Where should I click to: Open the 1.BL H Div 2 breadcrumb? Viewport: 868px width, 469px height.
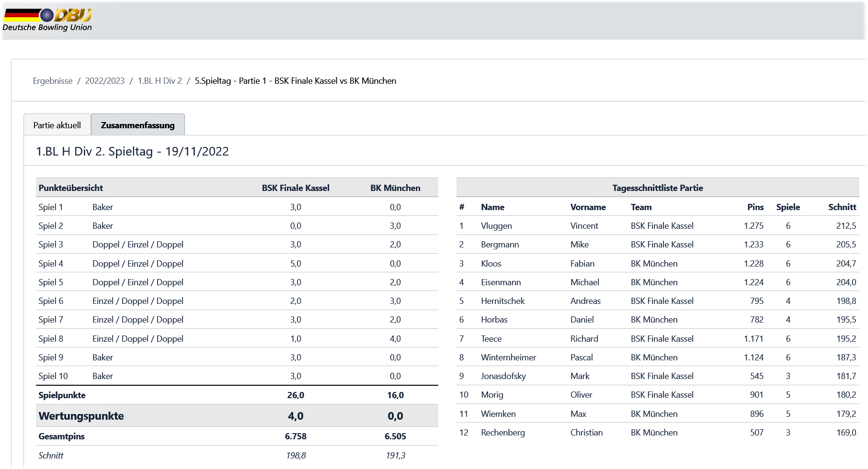click(x=160, y=81)
